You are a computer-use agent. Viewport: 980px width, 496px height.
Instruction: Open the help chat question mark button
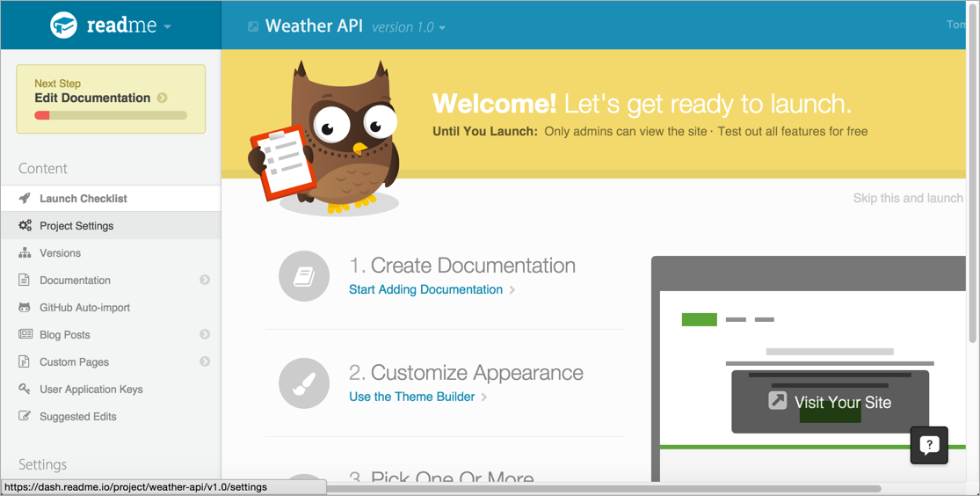point(929,445)
